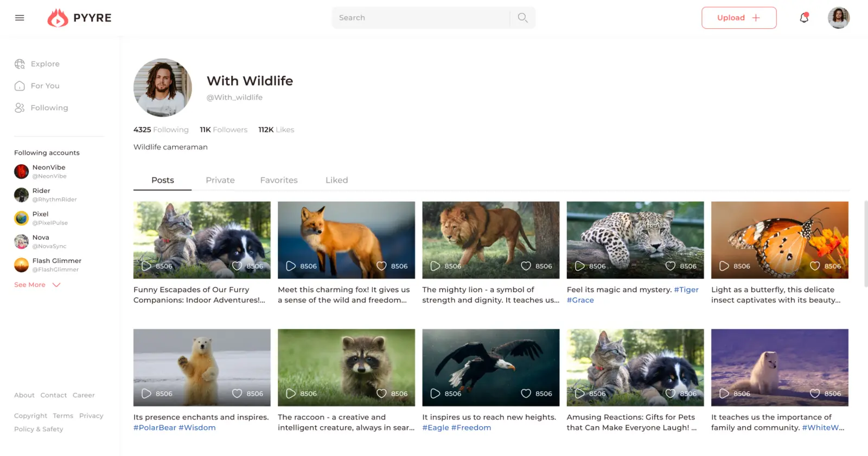This screenshot has height=456, width=868.
Task: Like the lion video with heart icon
Action: (526, 266)
